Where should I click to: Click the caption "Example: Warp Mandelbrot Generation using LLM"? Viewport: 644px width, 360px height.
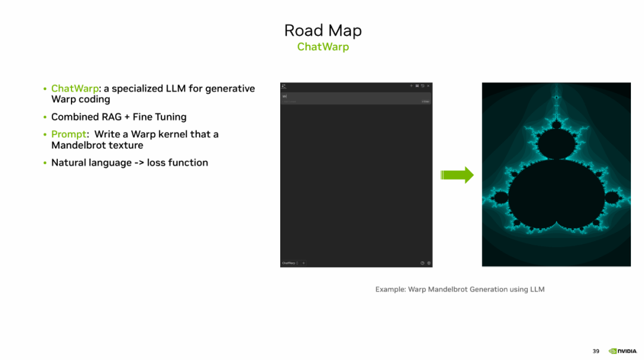pyautogui.click(x=460, y=289)
